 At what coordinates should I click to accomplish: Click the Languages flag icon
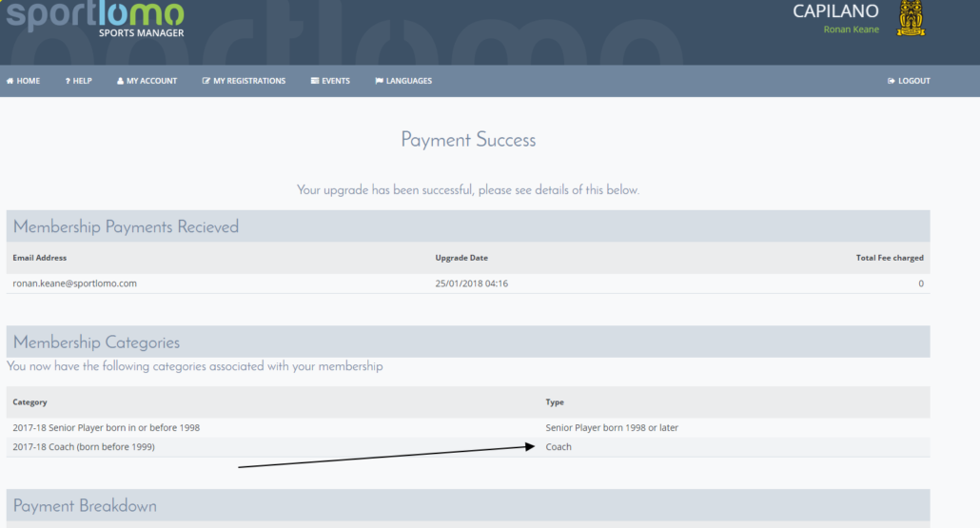coord(379,81)
